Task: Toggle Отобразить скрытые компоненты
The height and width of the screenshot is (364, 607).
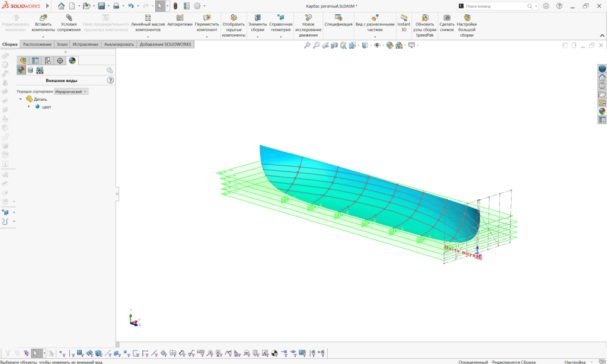Action: (x=234, y=26)
